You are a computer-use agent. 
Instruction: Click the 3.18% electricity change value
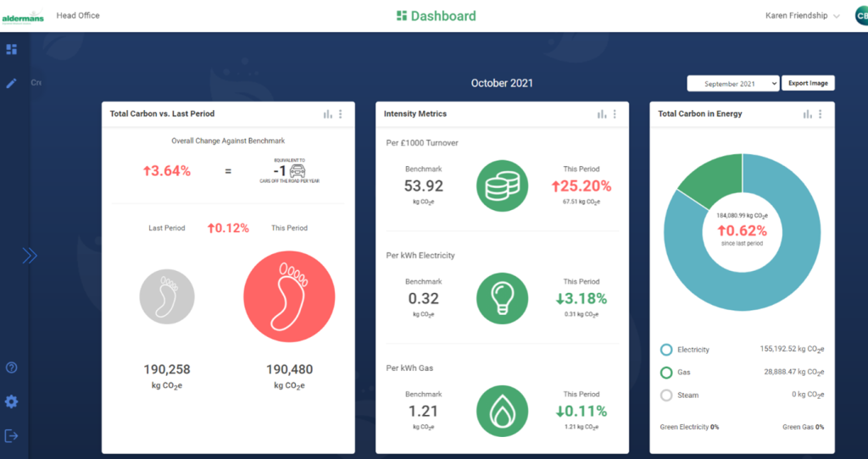click(581, 299)
